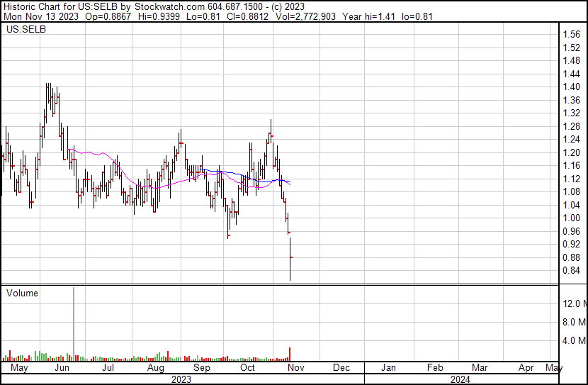Click the 4.0 M volume axis label
Image resolution: width=588 pixels, height=385 pixels.
[574, 340]
